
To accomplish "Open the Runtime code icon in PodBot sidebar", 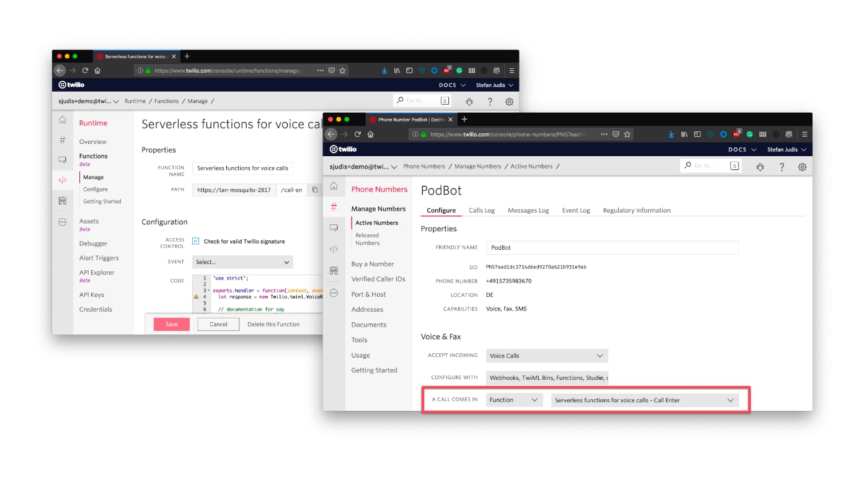I will pos(334,249).
